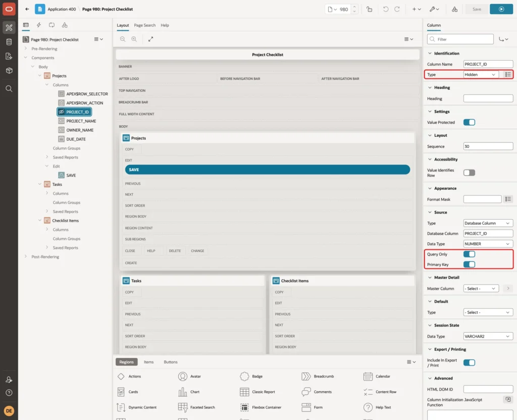Viewport: 517px width, 420px height.
Task: Zoom out the layout view
Action: point(123,39)
